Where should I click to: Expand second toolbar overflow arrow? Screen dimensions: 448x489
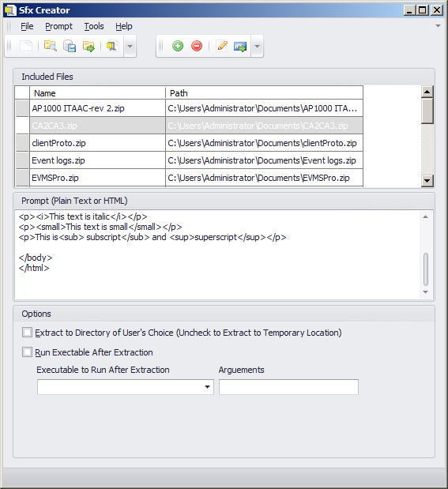[x=257, y=46]
